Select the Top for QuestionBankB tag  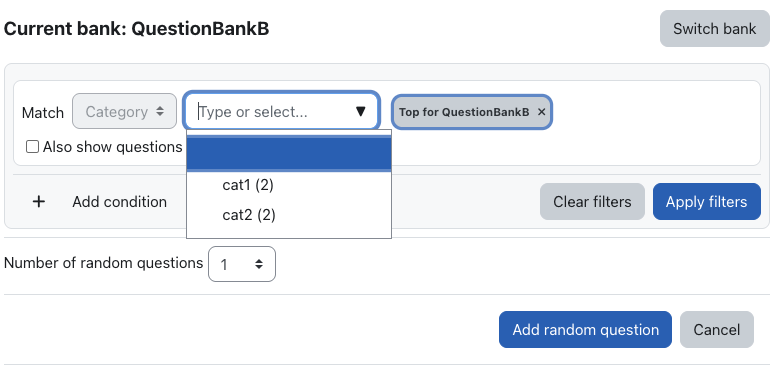pos(464,112)
